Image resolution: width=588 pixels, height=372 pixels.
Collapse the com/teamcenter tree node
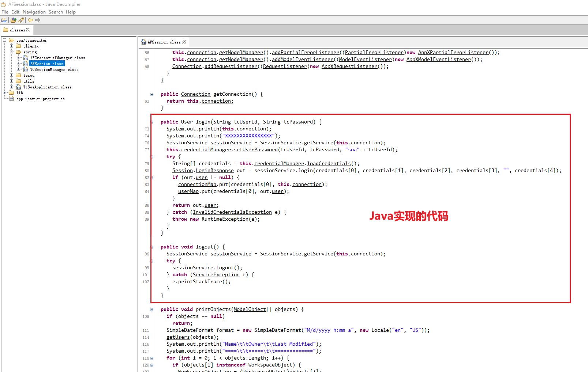tap(5, 40)
